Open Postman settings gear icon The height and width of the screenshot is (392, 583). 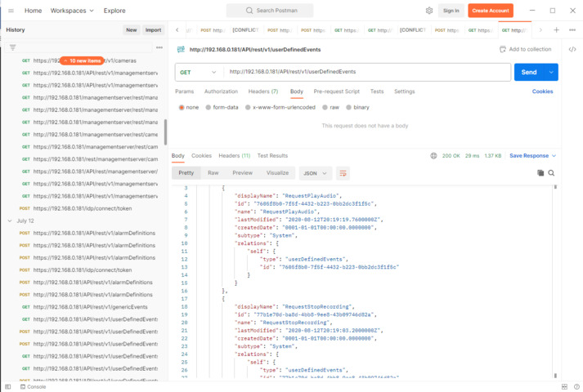click(x=429, y=11)
